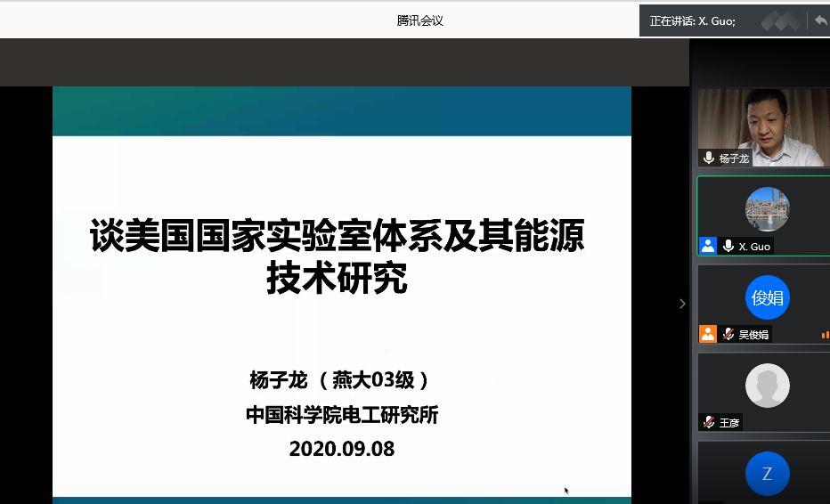Click the gray default avatar of 王彦
Screen dimensions: 830x504
pyautogui.click(x=767, y=386)
